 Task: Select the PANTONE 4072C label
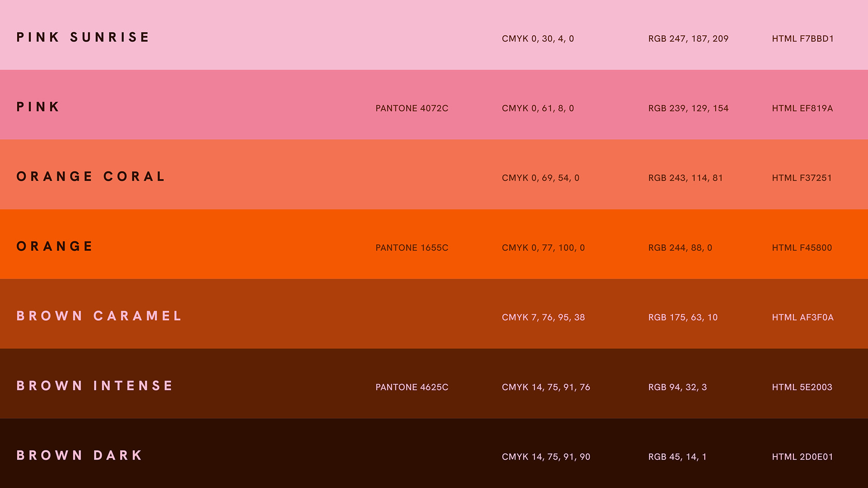(411, 108)
